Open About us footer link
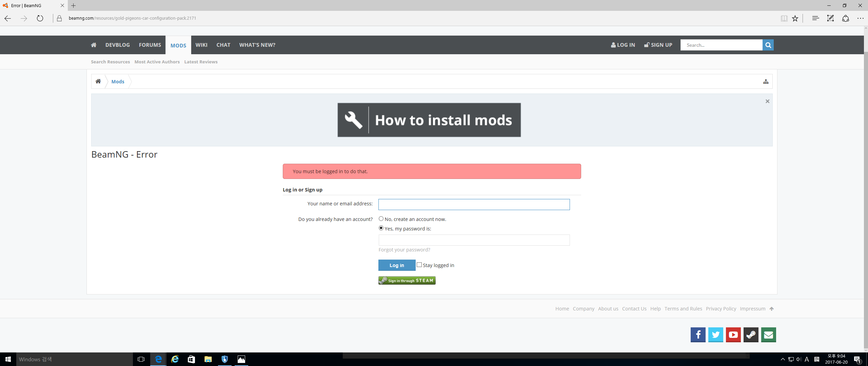The height and width of the screenshot is (366, 868). (x=608, y=309)
